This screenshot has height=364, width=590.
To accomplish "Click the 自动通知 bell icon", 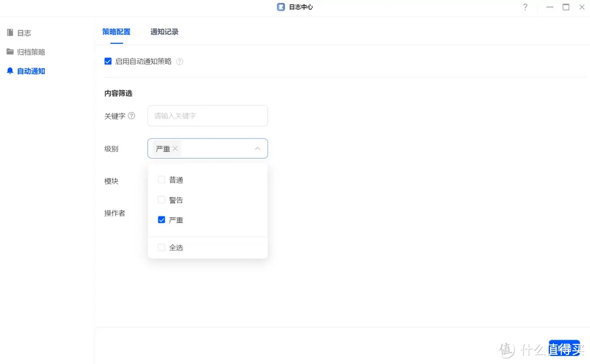I will [x=9, y=70].
